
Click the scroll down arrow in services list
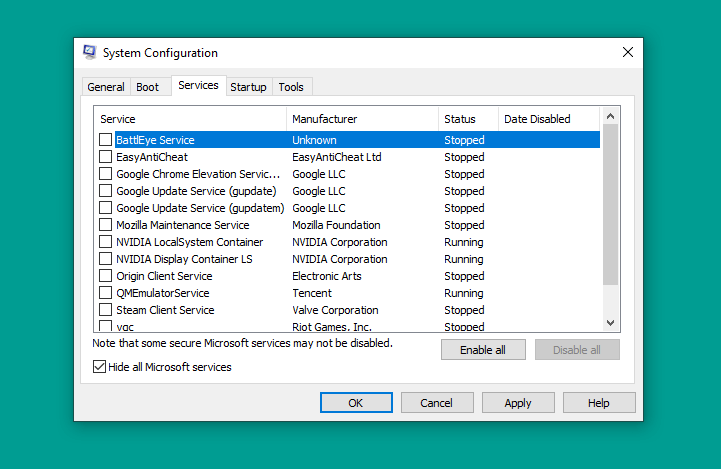[610, 323]
